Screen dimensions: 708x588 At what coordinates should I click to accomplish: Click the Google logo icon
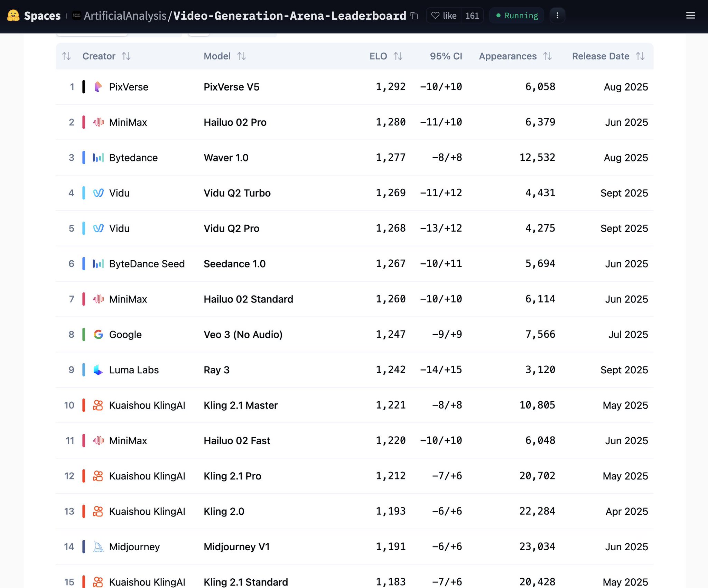pos(98,334)
